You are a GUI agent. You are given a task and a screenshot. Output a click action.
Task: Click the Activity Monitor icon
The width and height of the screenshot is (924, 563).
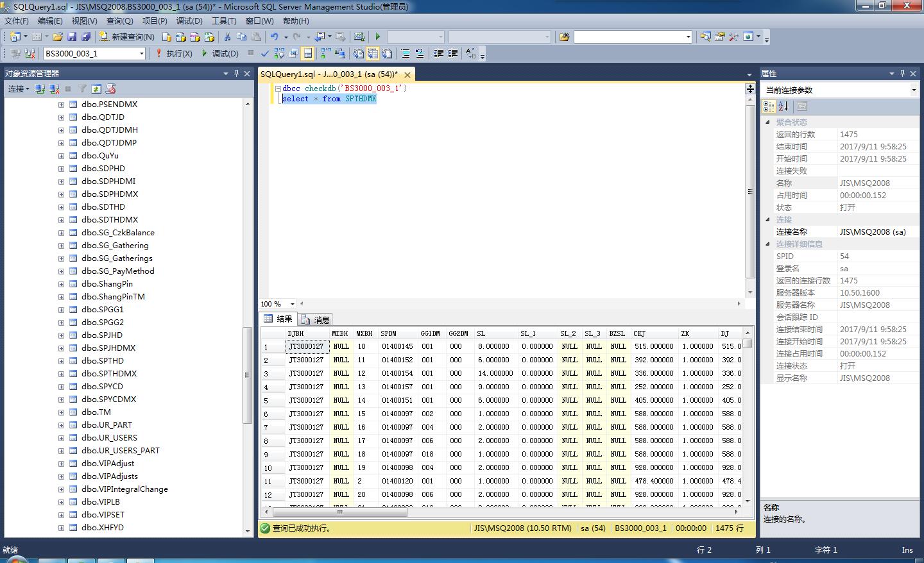click(359, 37)
